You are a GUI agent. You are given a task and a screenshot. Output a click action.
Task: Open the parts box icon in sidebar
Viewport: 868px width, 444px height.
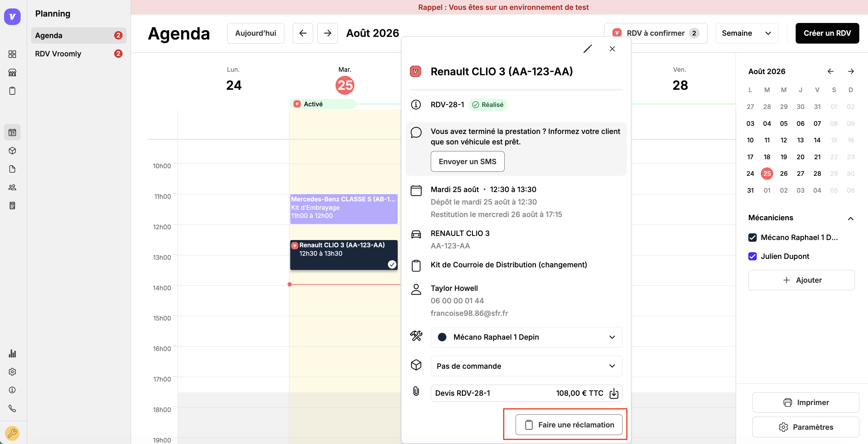[12, 151]
